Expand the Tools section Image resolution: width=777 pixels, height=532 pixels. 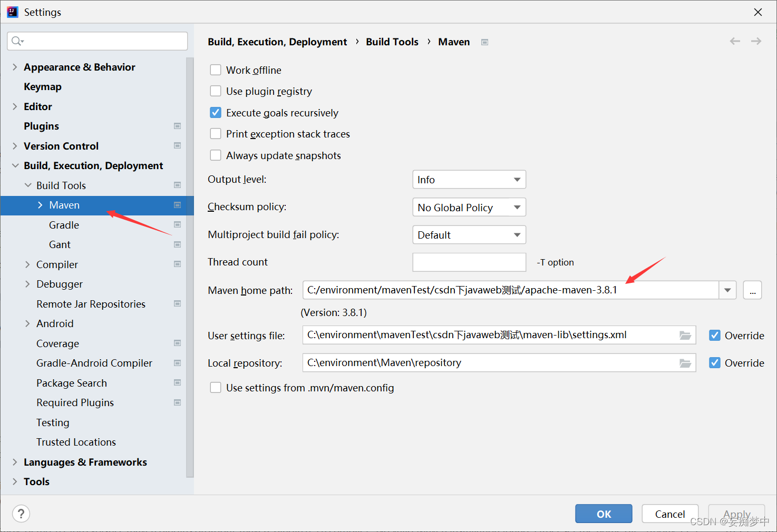[x=15, y=481]
